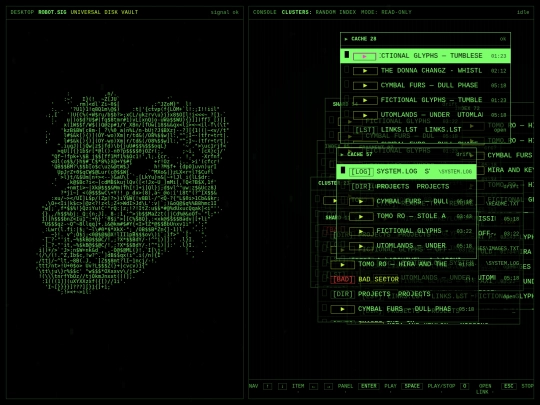Viewport: 540px width, 405px height.
Task: Toggle checkbox of highlighted Cache 28 row
Action: tap(347, 55)
